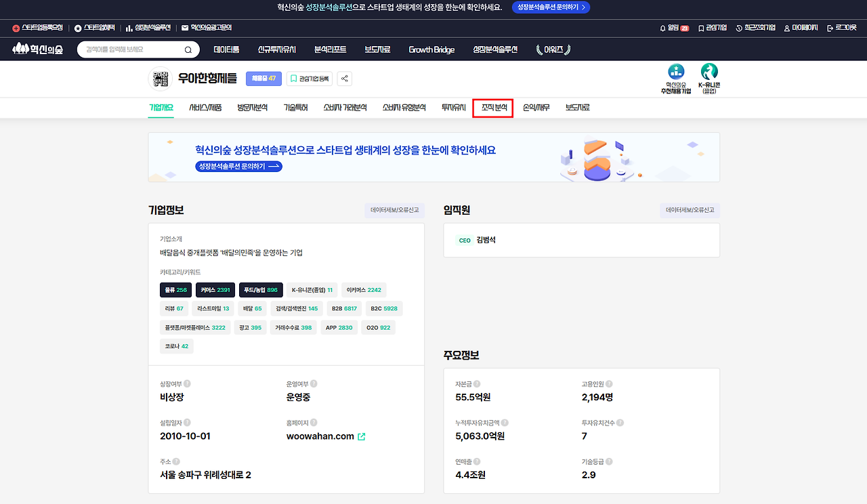This screenshot has width=867, height=504.
Task: Click 데이터제보/오류신고 in the 임직원 section
Action: pyautogui.click(x=690, y=210)
